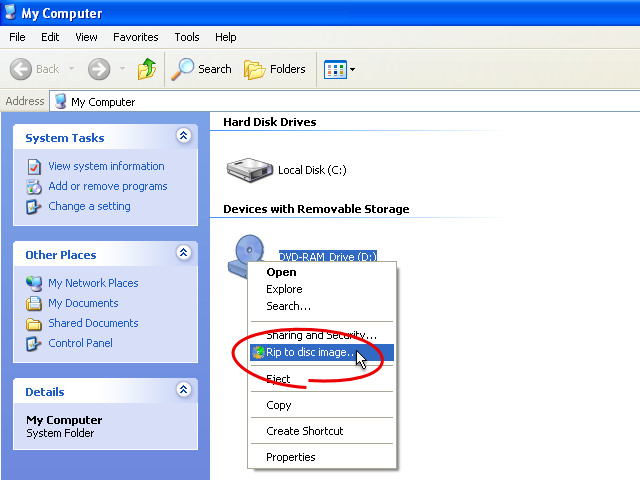The image size is (640, 480).
Task: Click the Hard Disk Drives group heading
Action: coord(270,122)
